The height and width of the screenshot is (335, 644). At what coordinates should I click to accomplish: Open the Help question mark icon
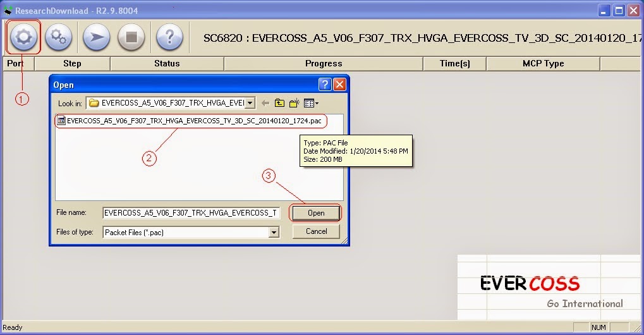(169, 37)
